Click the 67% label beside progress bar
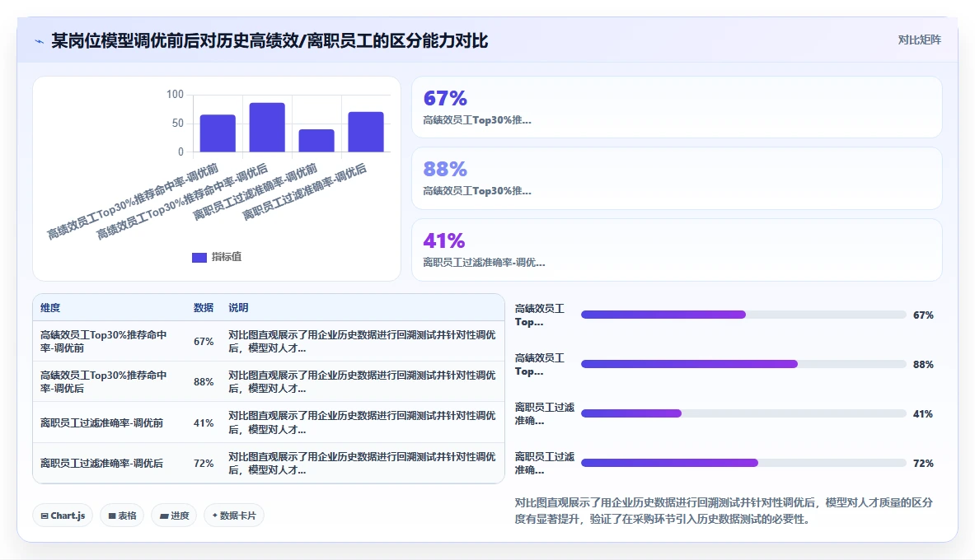The image size is (975, 560). point(923,315)
